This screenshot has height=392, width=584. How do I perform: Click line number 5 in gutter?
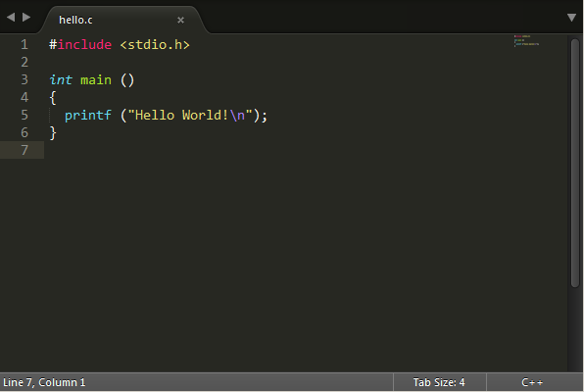[24, 115]
